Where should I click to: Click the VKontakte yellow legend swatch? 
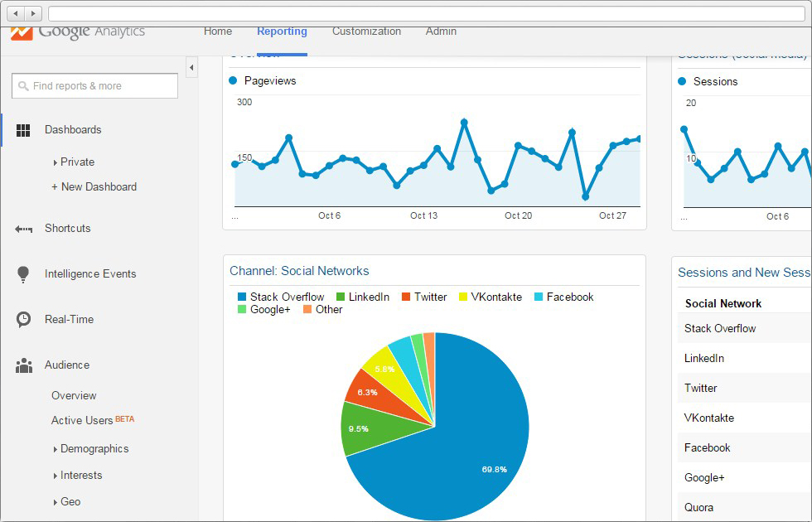463,297
